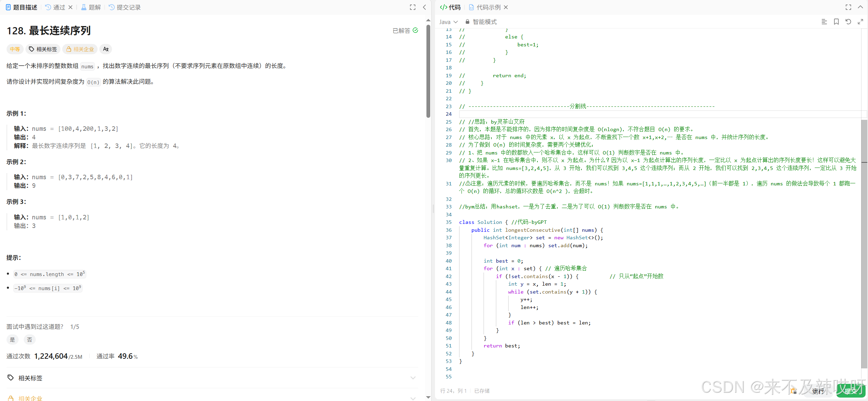Collapse description panel with left chevron
The image size is (868, 401).
pyautogui.click(x=425, y=7)
